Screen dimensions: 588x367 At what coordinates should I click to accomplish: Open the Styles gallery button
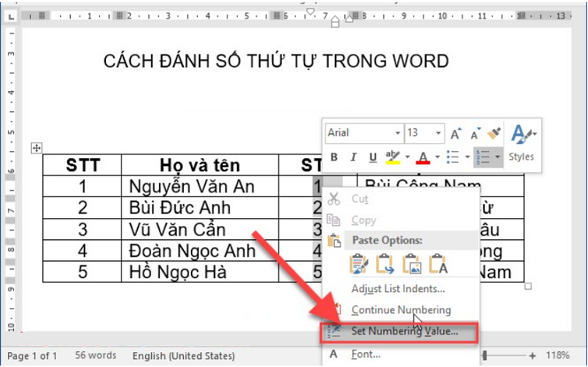521,144
